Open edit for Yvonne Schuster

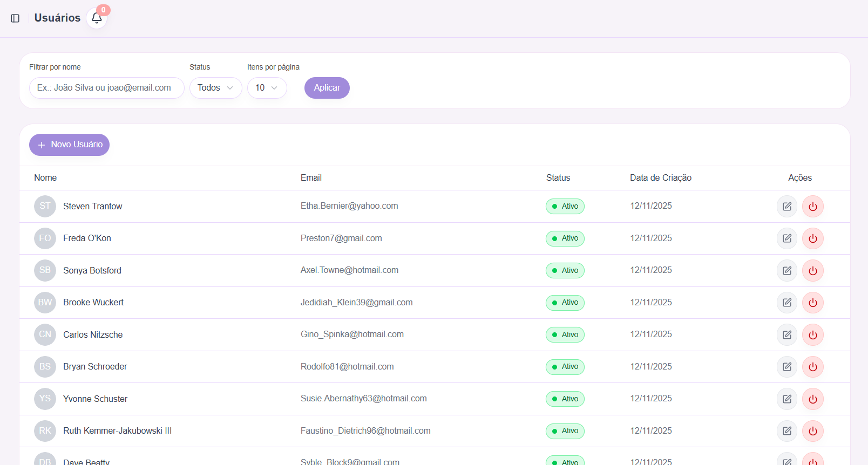click(786, 399)
